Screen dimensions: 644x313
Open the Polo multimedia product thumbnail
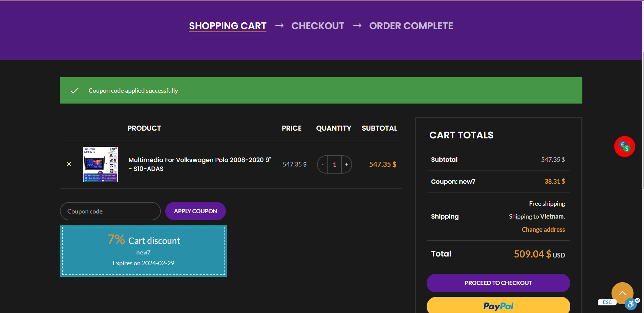tap(100, 164)
